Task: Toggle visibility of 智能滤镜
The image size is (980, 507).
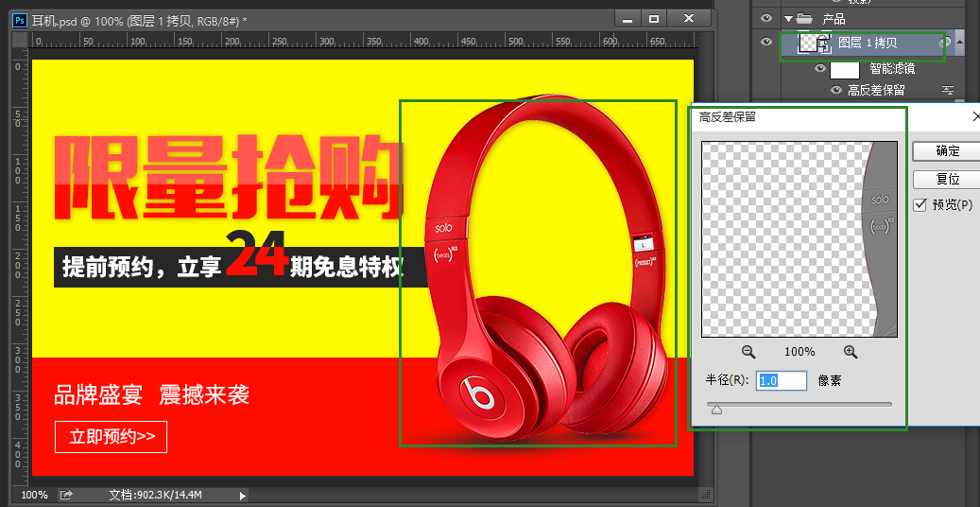Action: [x=820, y=69]
